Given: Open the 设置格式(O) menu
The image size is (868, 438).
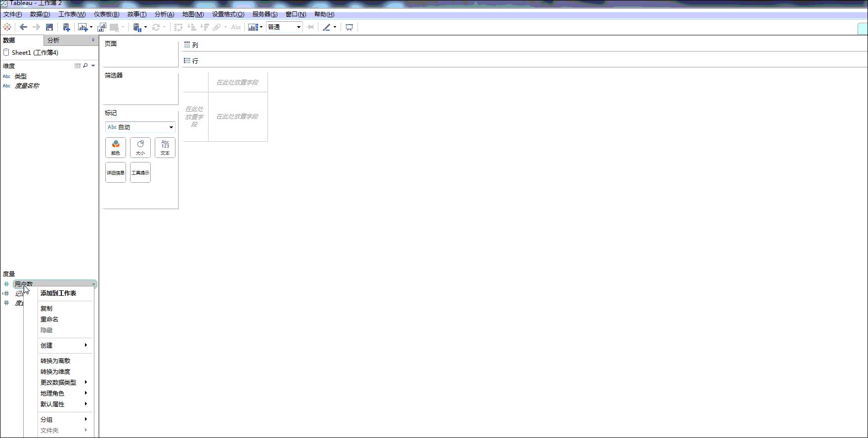Looking at the screenshot, I should (x=228, y=14).
